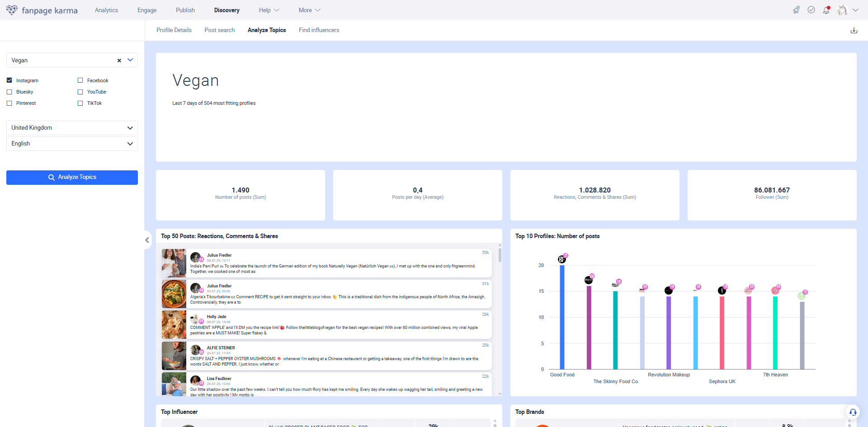Open the United Kingdom country dropdown
The width and height of the screenshot is (868, 427).
coord(72,128)
